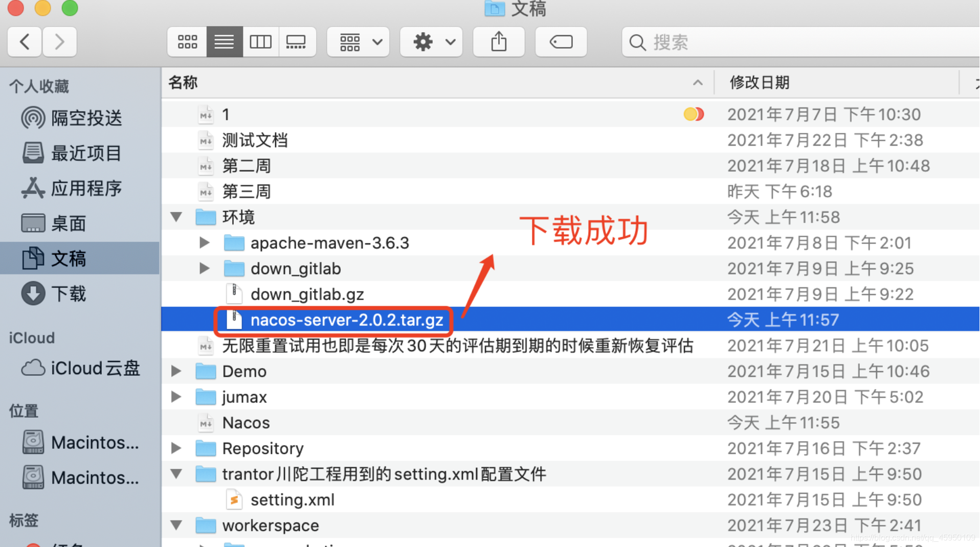Click the date 今天 上午11:57
The image size is (980, 547).
pos(783,320)
